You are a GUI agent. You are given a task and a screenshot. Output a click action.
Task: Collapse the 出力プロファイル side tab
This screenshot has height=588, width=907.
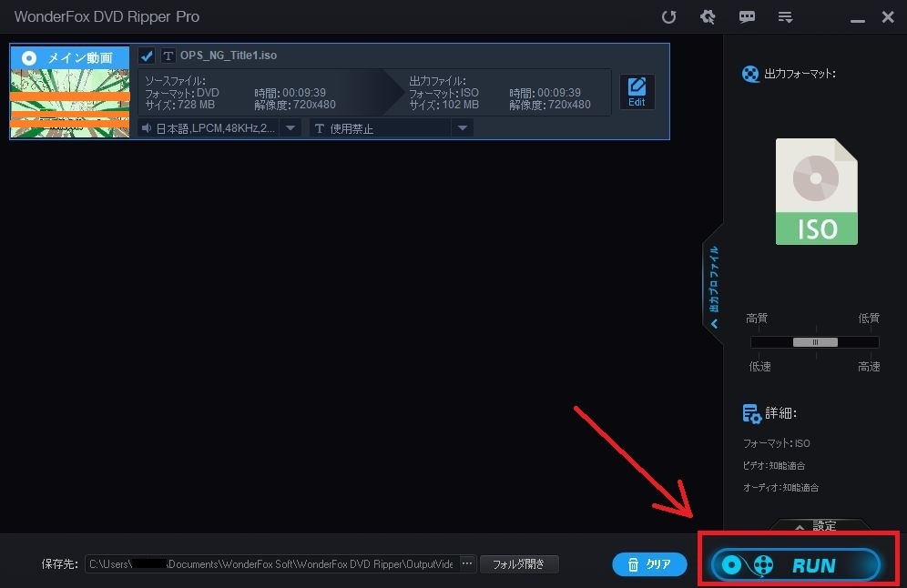pos(714,285)
